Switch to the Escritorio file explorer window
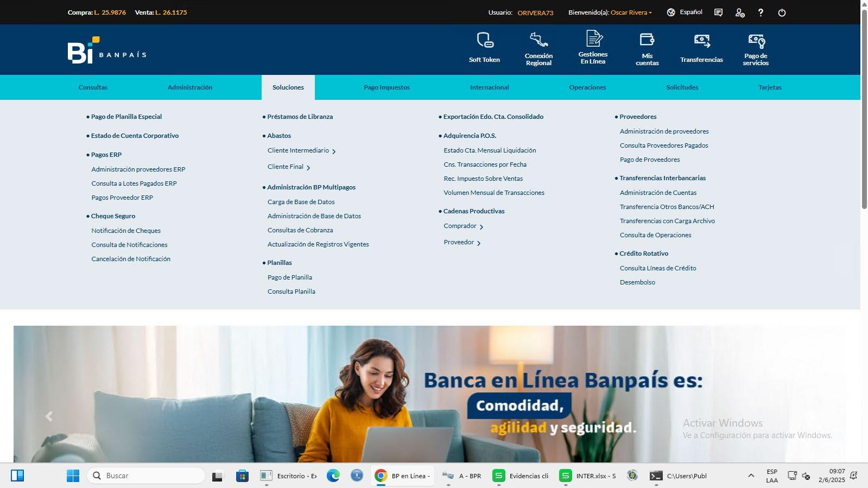 pyautogui.click(x=288, y=476)
